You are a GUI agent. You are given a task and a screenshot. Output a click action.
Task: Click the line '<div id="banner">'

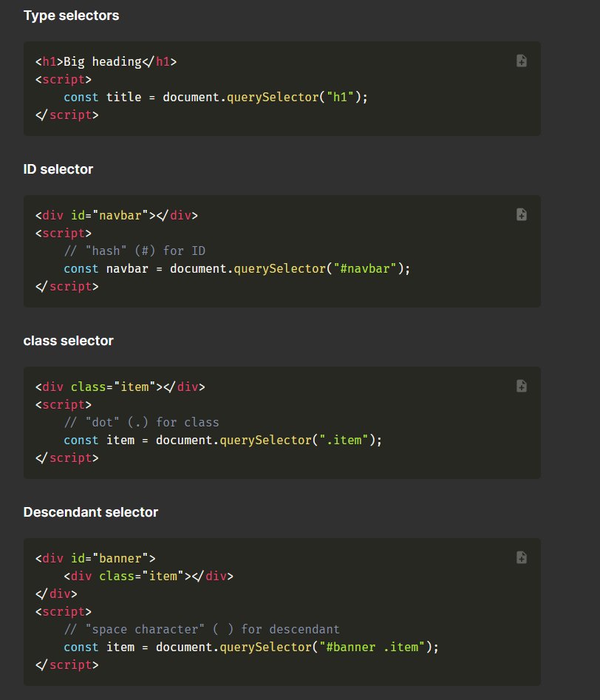pyautogui.click(x=95, y=558)
